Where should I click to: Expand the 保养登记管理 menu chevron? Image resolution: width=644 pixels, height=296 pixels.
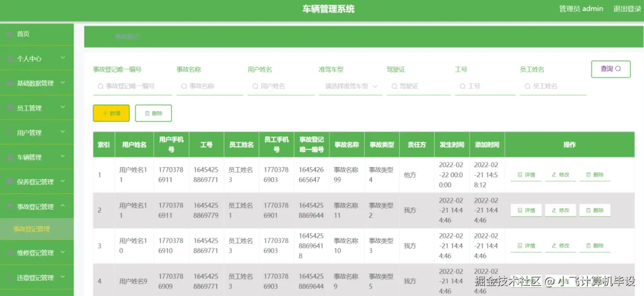[x=63, y=181]
